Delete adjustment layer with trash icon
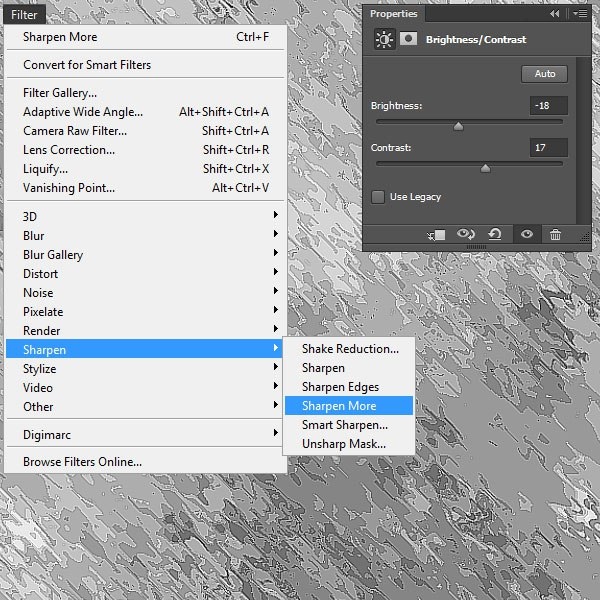 [555, 234]
